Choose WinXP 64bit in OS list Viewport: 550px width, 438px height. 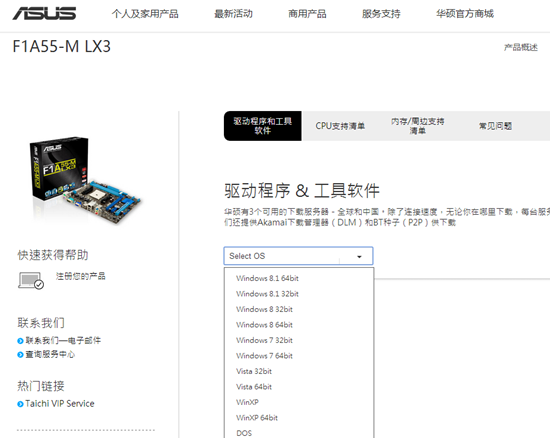[257, 418]
